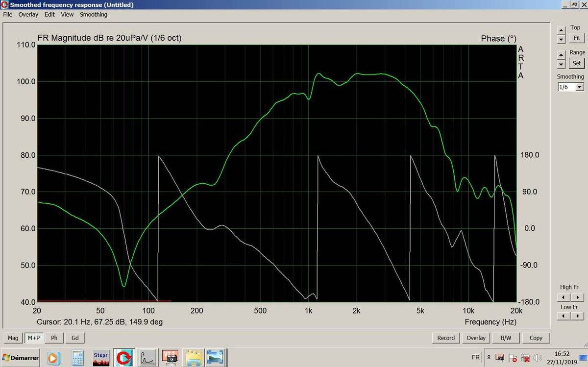Click the ARTA icon in title bar
This screenshot has height=367, width=588.
pos(5,5)
